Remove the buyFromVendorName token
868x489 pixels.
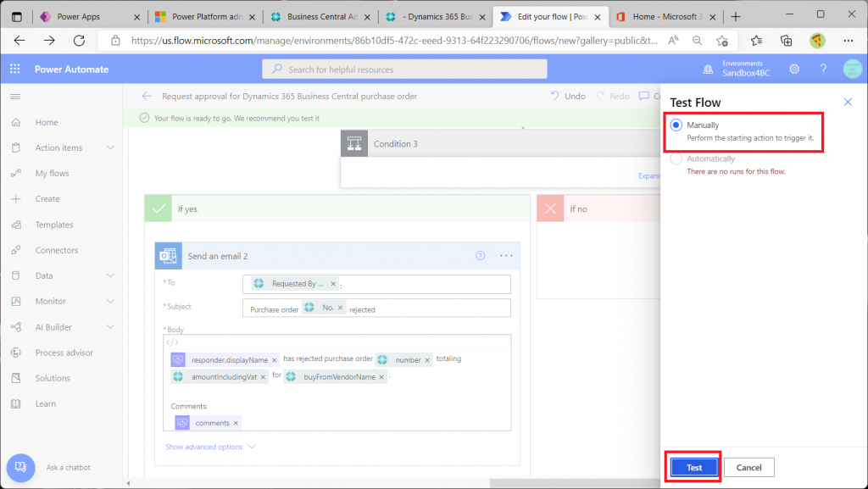tap(381, 377)
